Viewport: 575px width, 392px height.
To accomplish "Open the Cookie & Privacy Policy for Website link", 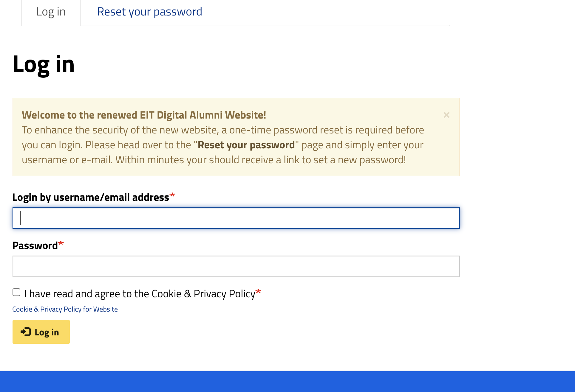I will (x=65, y=309).
